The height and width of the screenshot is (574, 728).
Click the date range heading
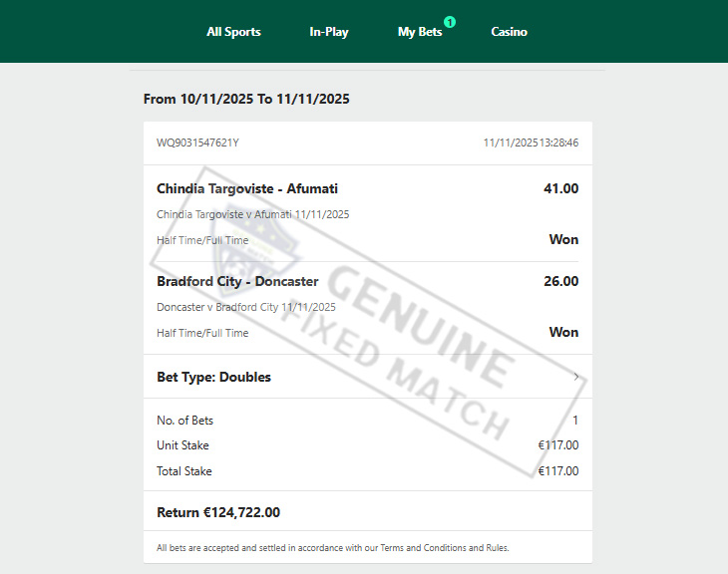[246, 99]
